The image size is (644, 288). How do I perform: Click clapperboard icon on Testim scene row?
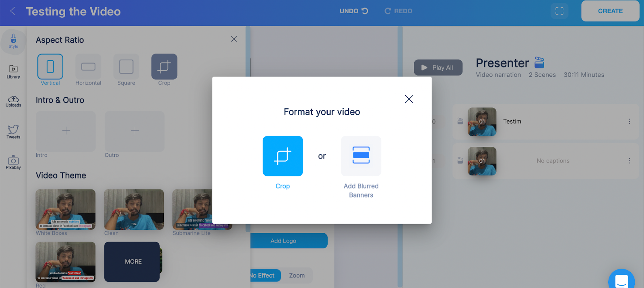coord(460,121)
